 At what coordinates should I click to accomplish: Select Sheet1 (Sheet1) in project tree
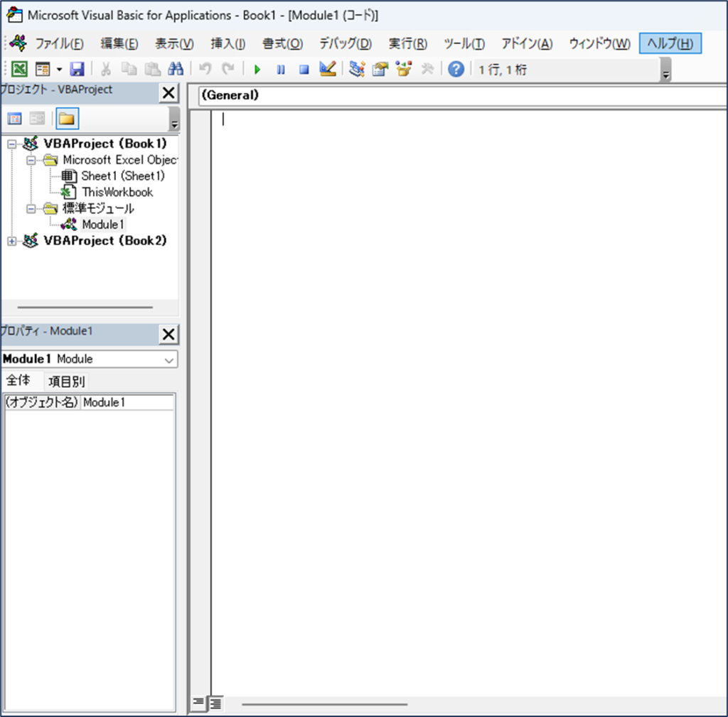(x=123, y=176)
